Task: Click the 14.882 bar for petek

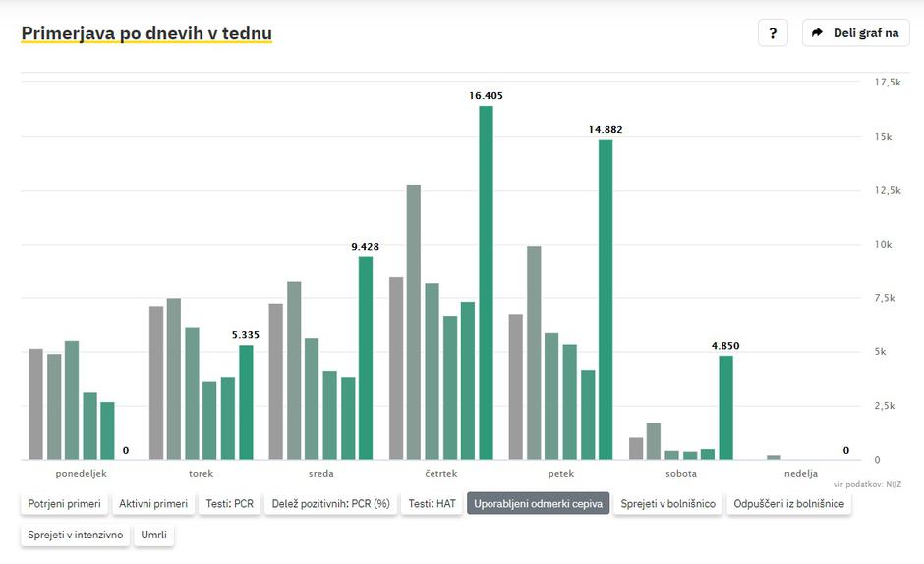Action: [x=606, y=300]
